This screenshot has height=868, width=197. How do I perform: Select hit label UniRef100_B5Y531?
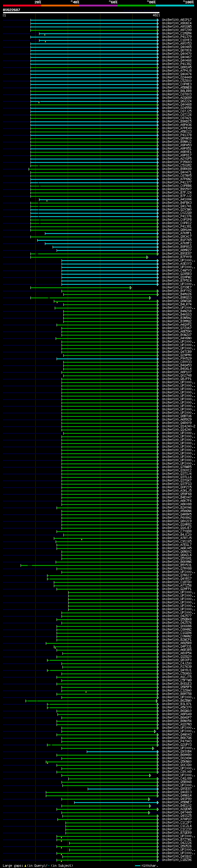177,565
